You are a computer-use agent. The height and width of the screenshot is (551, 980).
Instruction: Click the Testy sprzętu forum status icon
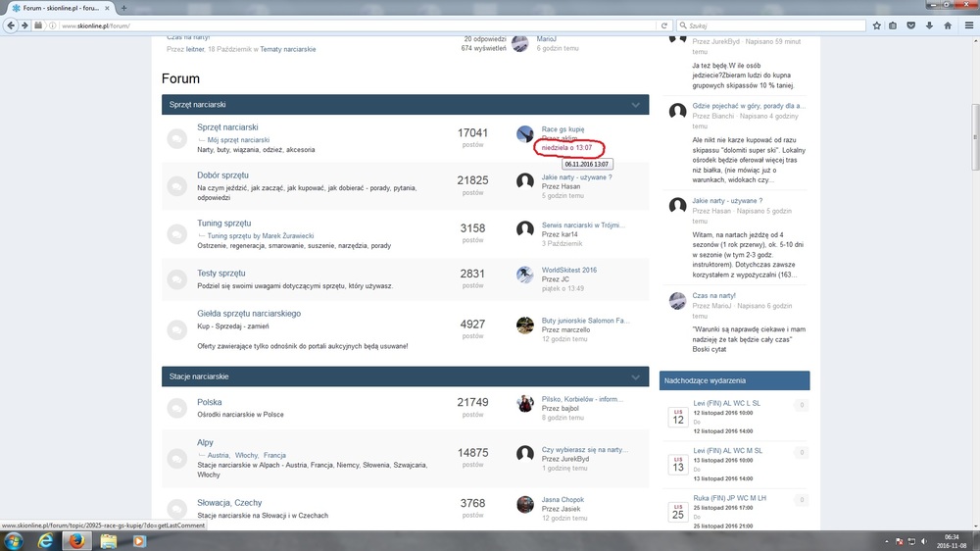point(176,279)
